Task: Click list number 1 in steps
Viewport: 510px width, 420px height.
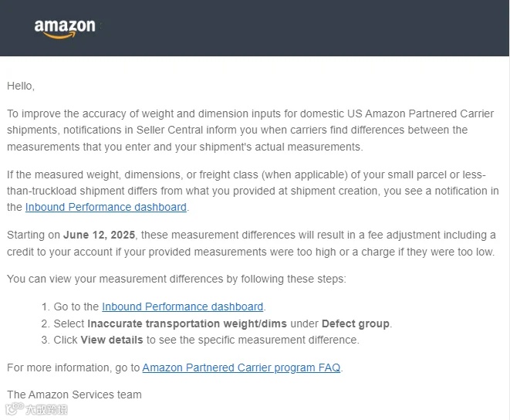Action: click(45, 307)
